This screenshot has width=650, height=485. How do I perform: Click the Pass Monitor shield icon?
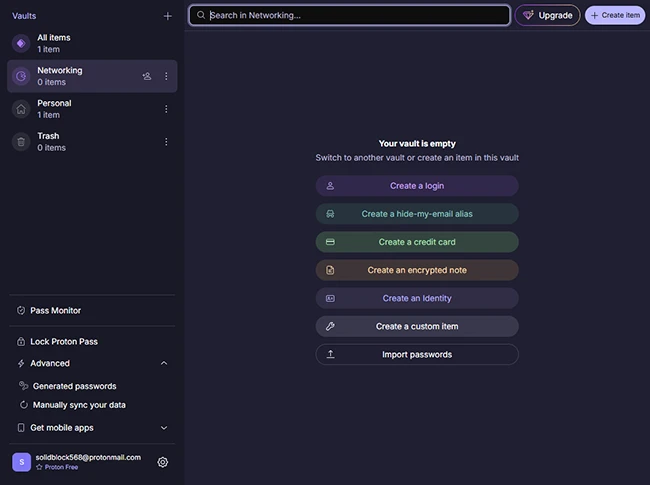coord(21,311)
